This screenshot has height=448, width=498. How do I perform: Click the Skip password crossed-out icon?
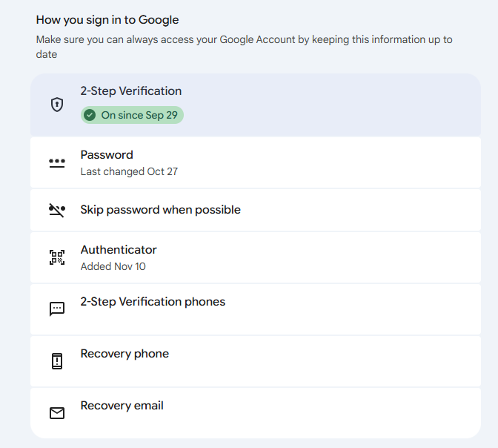[57, 210]
